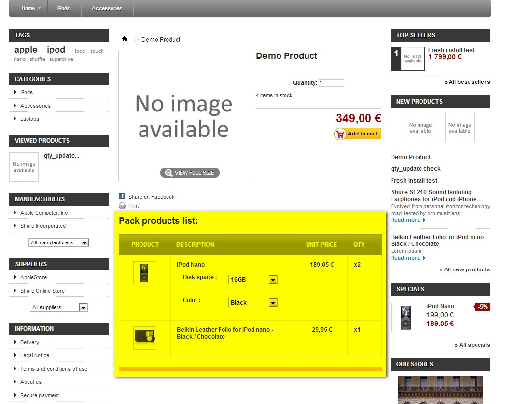
Task: Click the printer icon
Action: 122,205
